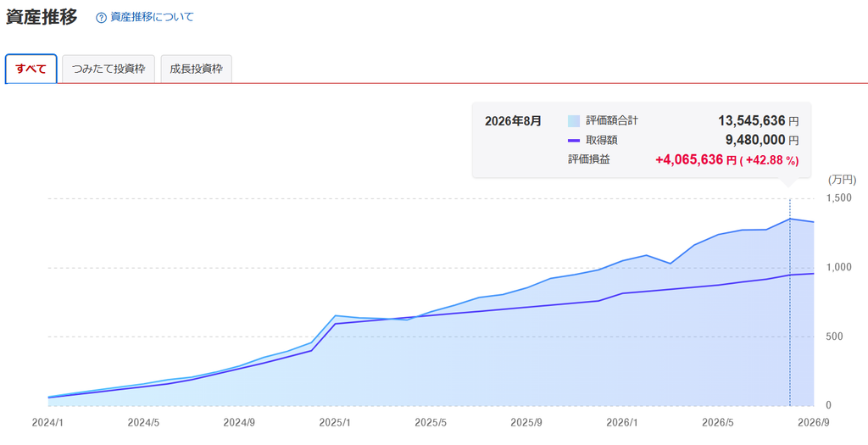Click the 2025/5 x-axis label
Viewport: 868px width, 445px height.
(431, 423)
